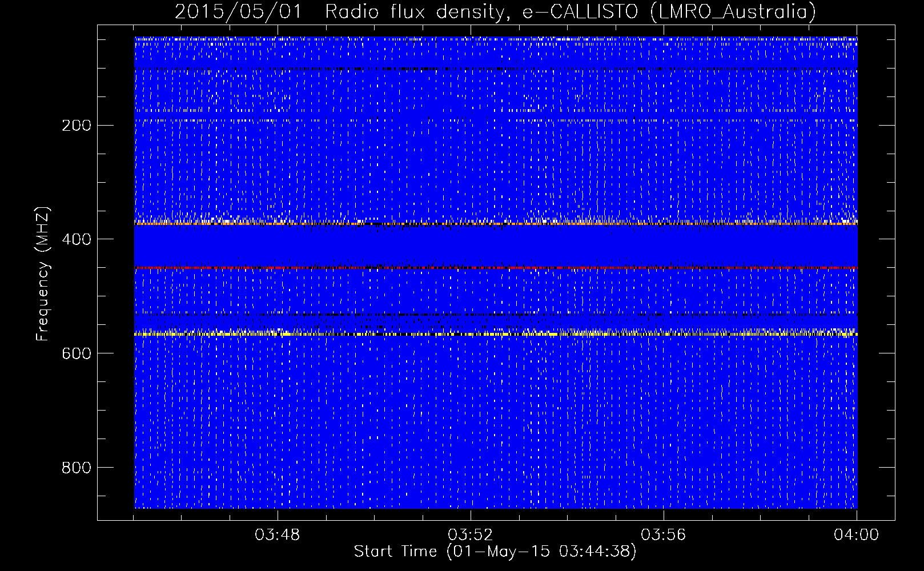Screen dimensions: 924x571
Task: Click the '03:48' time axis label
Action: pyautogui.click(x=278, y=535)
